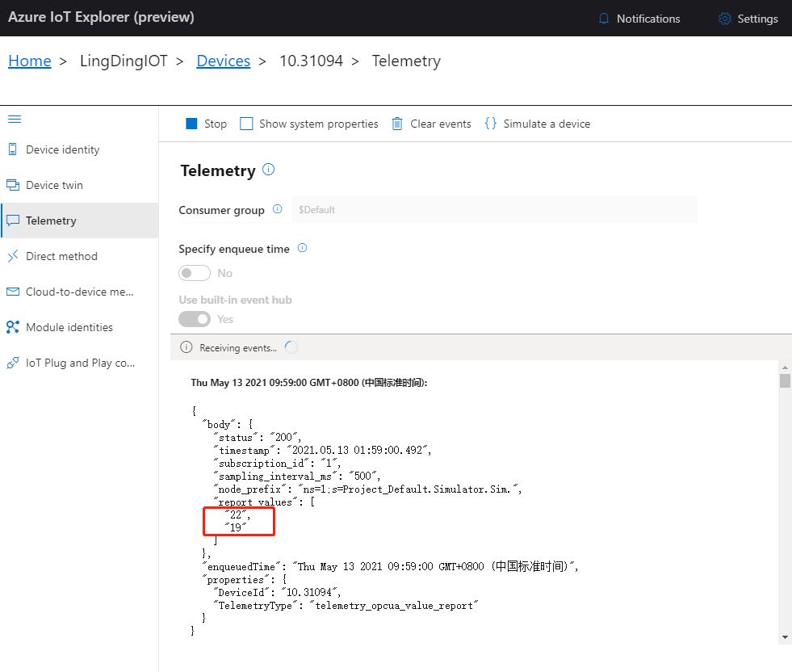Click the "node_prefix" JSON line

coord(367,489)
